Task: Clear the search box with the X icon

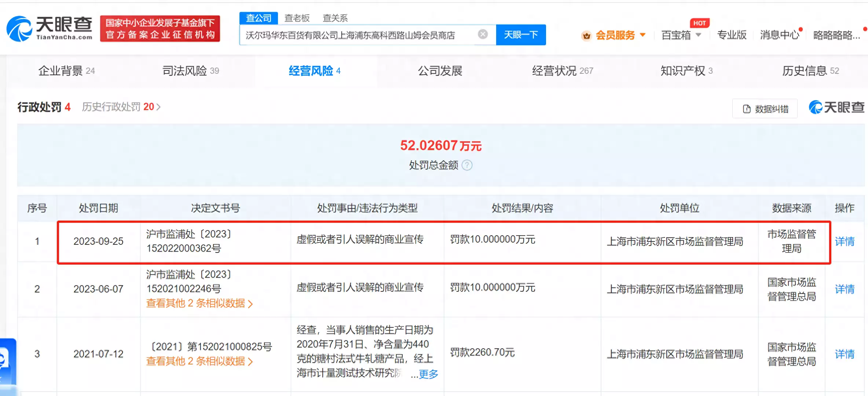Action: [483, 34]
